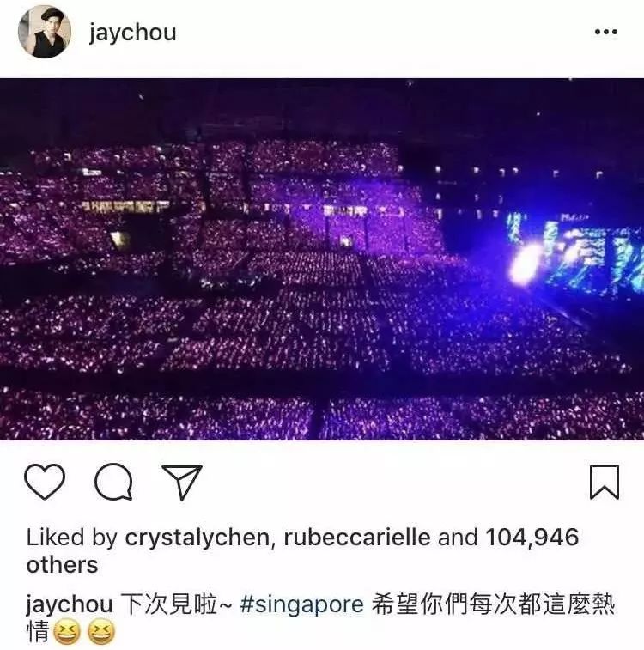Select the caption text 希望你們每次都這麼熱
Viewport: 644px width, 650px height.
[x=493, y=604]
